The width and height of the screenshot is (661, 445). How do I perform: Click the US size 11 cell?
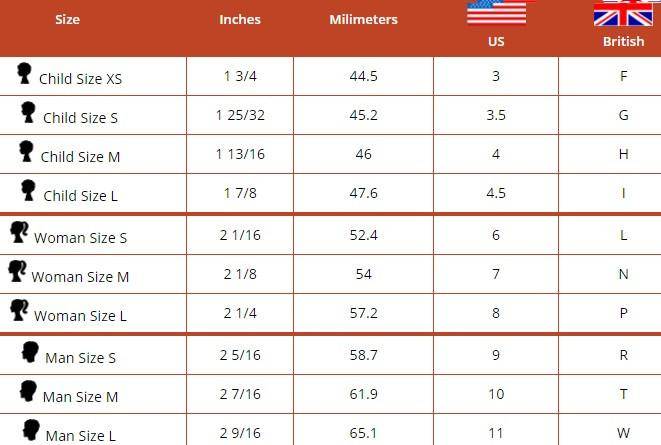click(x=496, y=434)
